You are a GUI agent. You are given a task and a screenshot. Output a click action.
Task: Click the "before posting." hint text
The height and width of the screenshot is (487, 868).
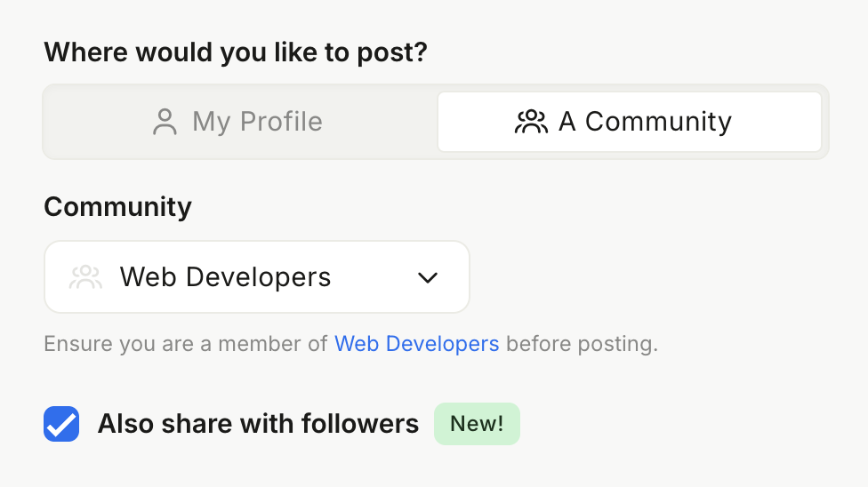(x=582, y=344)
